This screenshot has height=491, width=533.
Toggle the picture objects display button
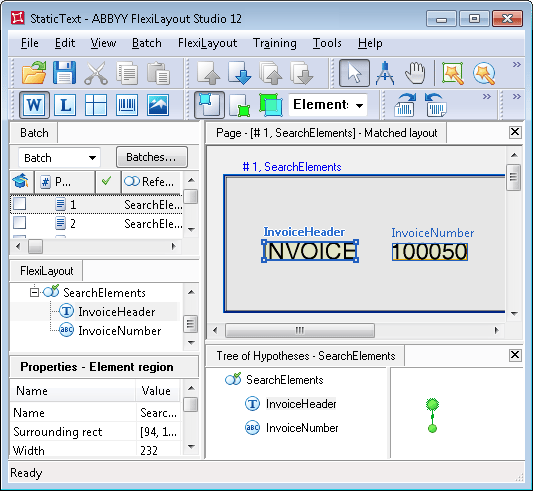pyautogui.click(x=158, y=105)
